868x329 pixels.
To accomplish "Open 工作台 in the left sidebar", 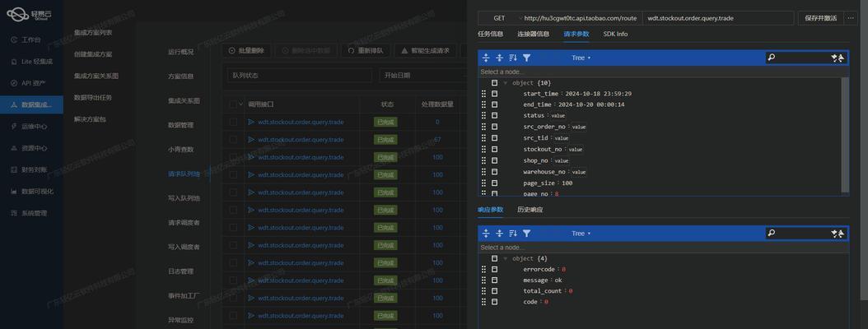I will point(31,39).
